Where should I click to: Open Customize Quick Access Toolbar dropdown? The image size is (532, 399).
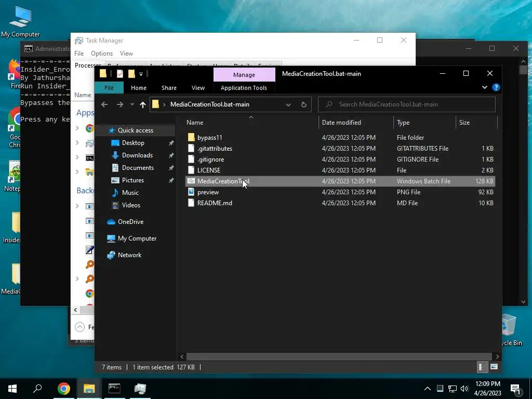(x=141, y=74)
